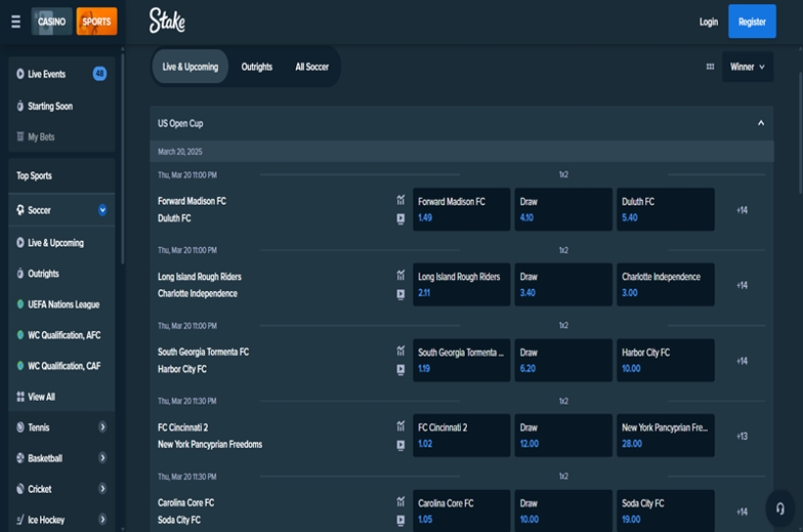Open live support headset icon
This screenshot has height=532, width=803.
tap(779, 508)
